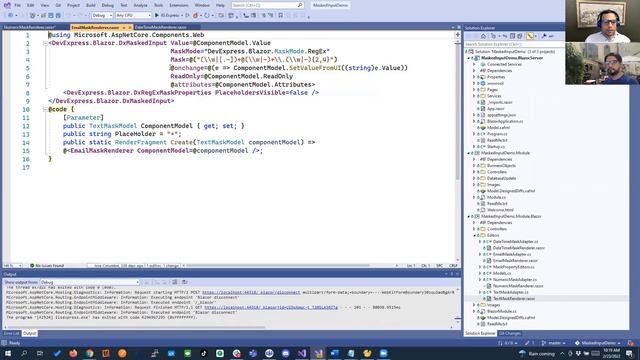Open the Build menu
The image size is (640, 360).
tap(91, 5)
